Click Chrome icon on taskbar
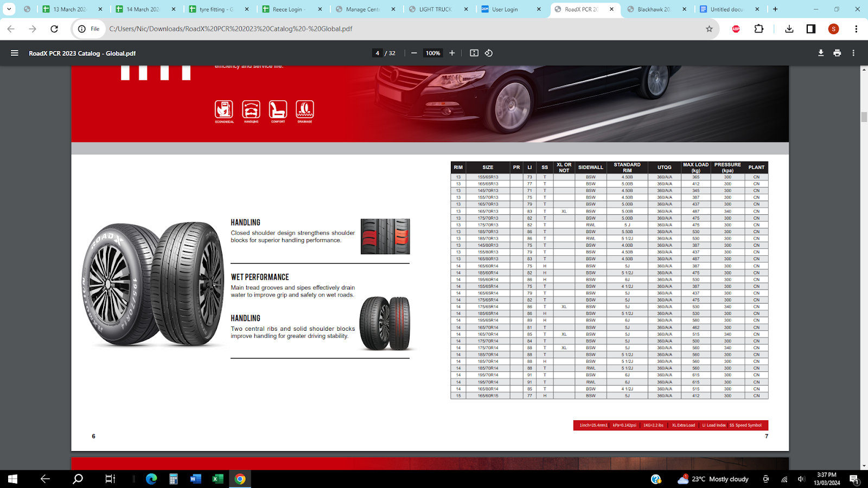 pos(240,479)
